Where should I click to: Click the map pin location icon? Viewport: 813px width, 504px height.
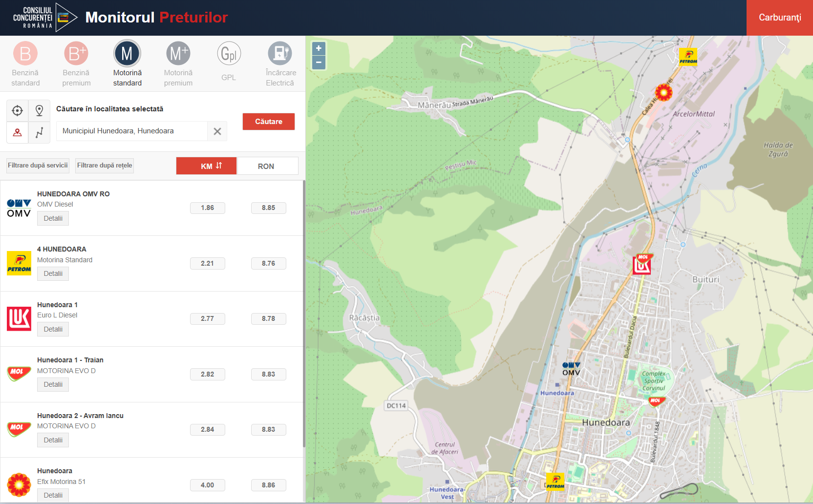click(39, 111)
